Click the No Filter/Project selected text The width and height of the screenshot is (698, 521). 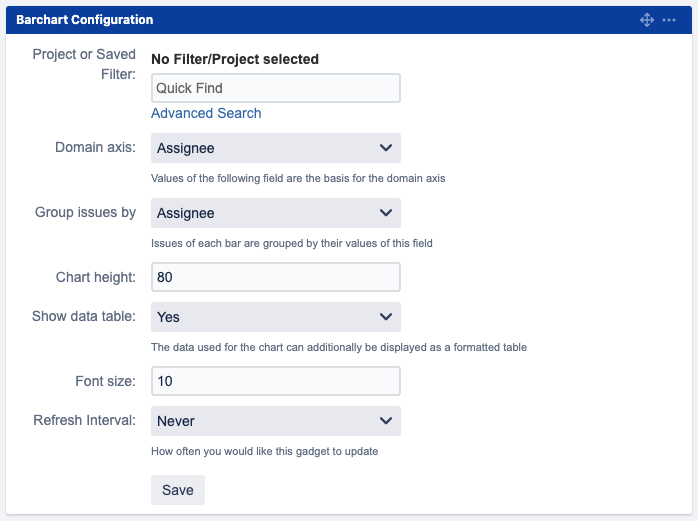(235, 59)
